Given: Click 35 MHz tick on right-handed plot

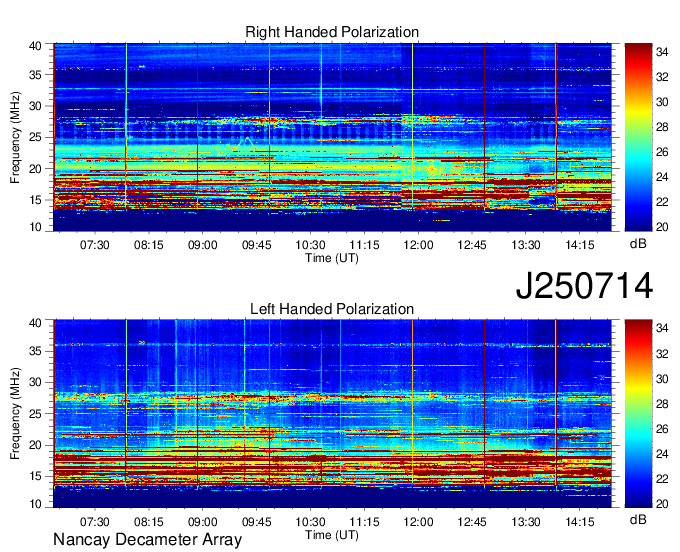Looking at the screenshot, I should pos(35,75).
